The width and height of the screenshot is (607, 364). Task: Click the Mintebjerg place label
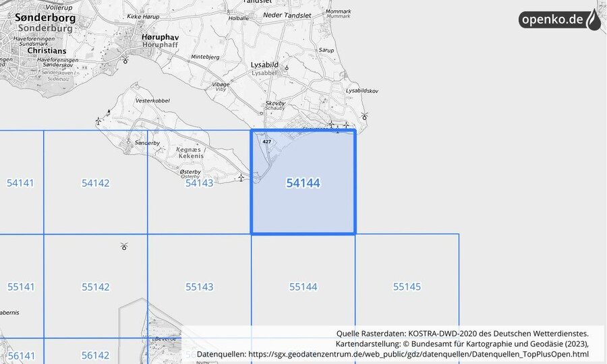tap(205, 57)
